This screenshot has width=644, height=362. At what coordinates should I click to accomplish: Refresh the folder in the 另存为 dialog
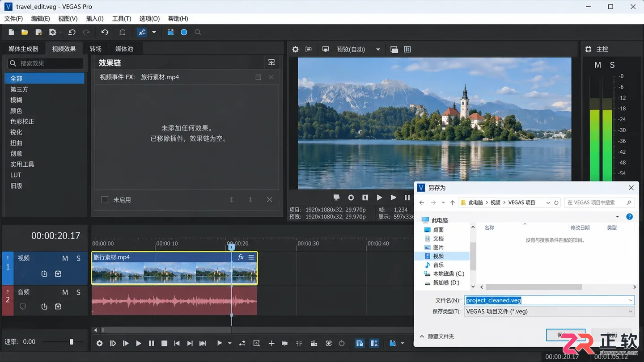pos(556,202)
